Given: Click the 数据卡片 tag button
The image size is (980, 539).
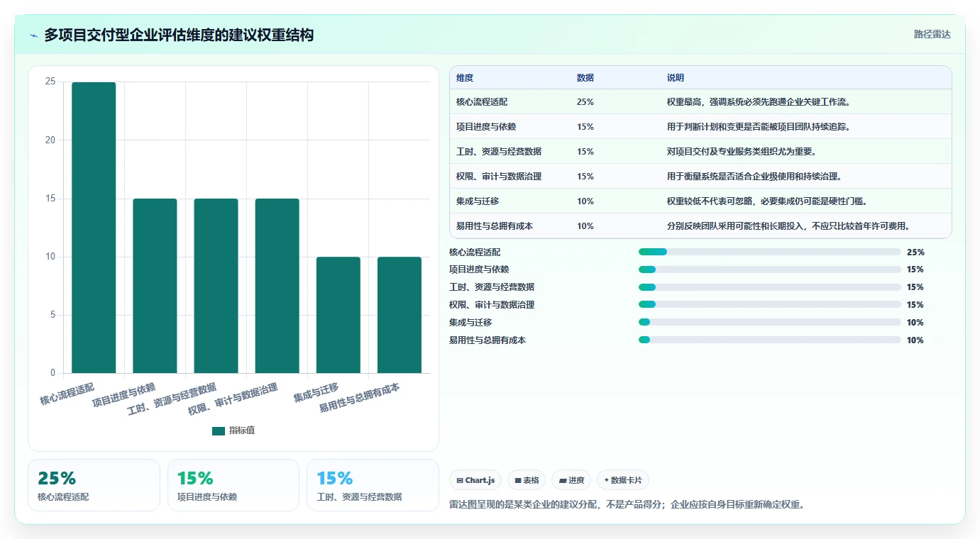Looking at the screenshot, I should (x=623, y=480).
